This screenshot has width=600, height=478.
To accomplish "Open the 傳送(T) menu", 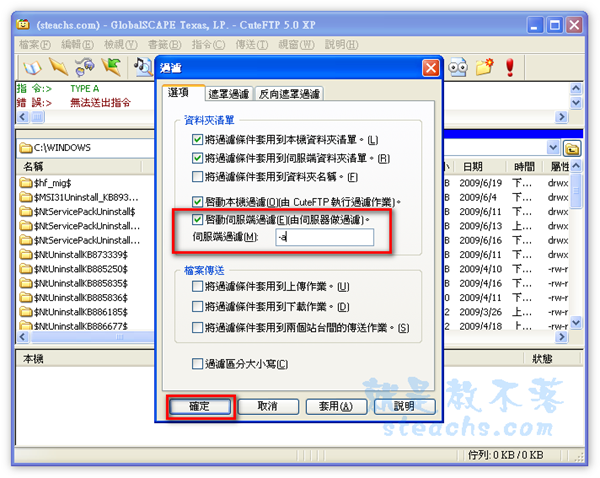I will 252,45.
